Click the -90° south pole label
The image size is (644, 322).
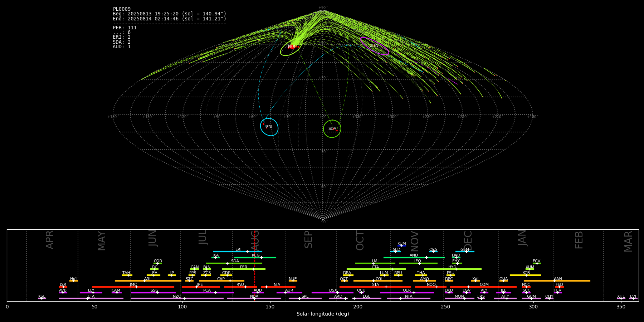[322, 222]
